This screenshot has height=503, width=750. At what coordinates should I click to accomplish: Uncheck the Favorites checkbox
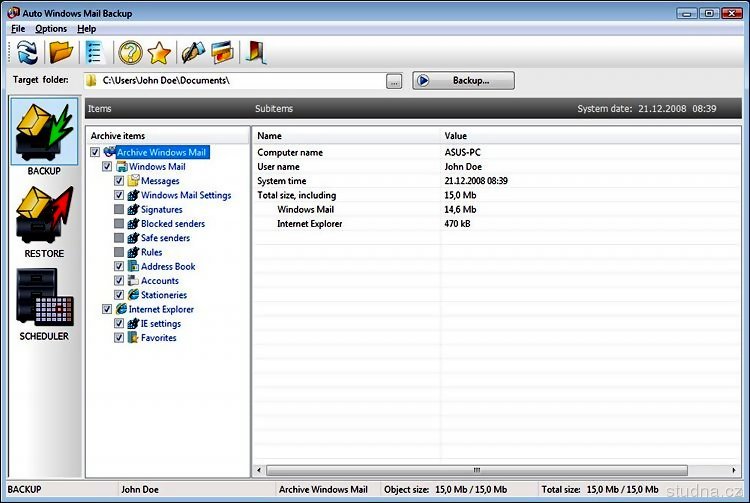click(119, 338)
